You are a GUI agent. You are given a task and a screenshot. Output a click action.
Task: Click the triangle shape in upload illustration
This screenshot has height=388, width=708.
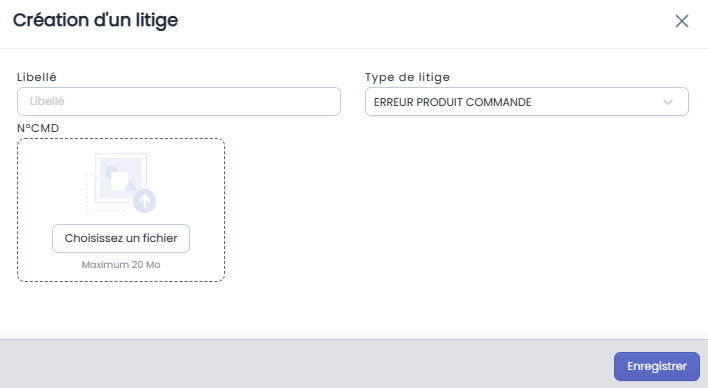point(130,185)
